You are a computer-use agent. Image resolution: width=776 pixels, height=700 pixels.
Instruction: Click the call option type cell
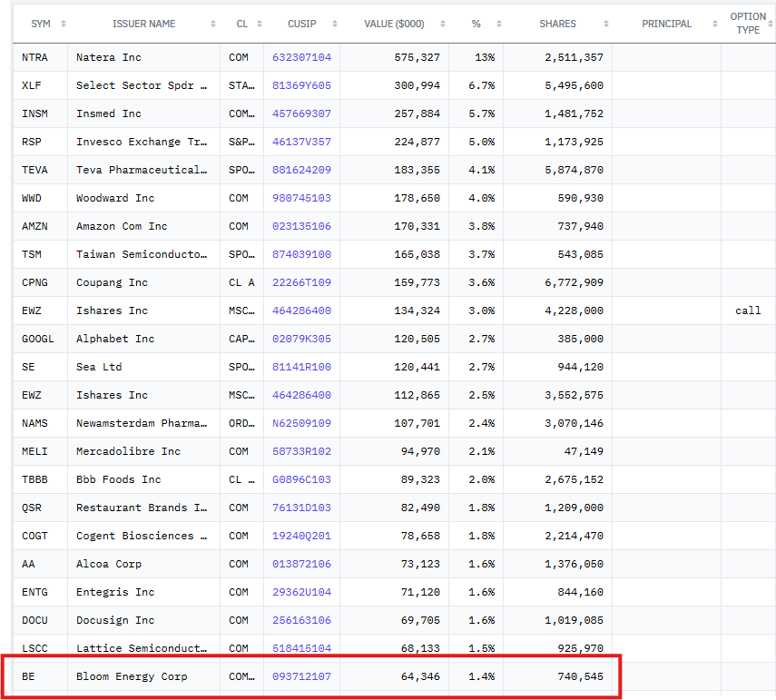pos(748,311)
